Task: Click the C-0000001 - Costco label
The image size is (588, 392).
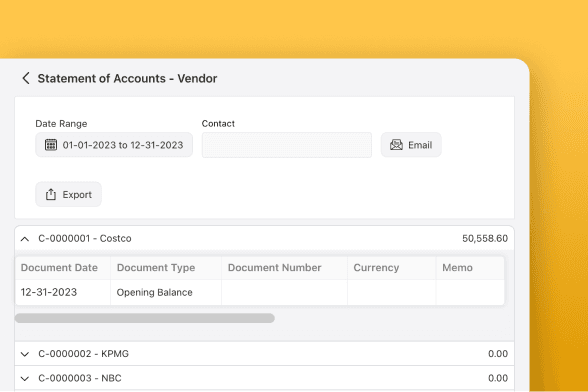Action: pos(85,239)
